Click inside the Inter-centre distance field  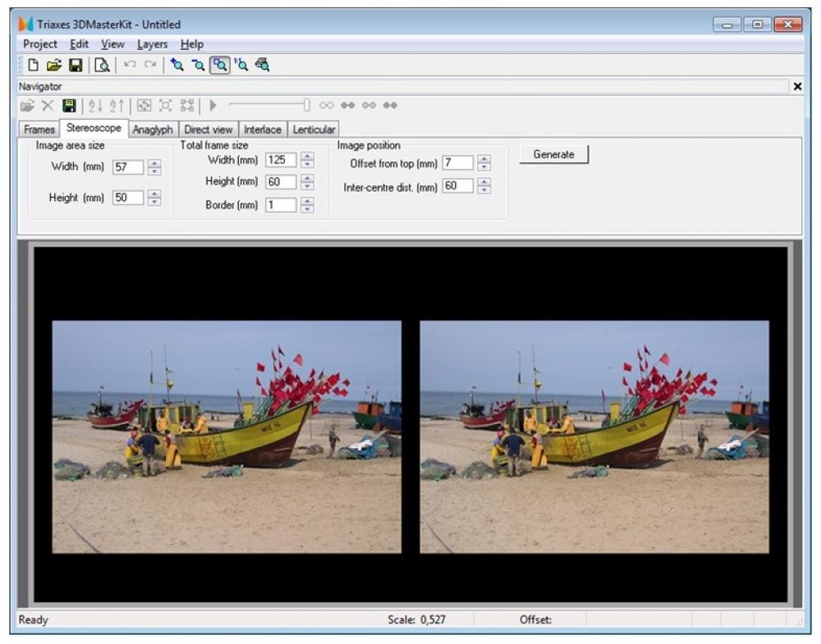[456, 185]
